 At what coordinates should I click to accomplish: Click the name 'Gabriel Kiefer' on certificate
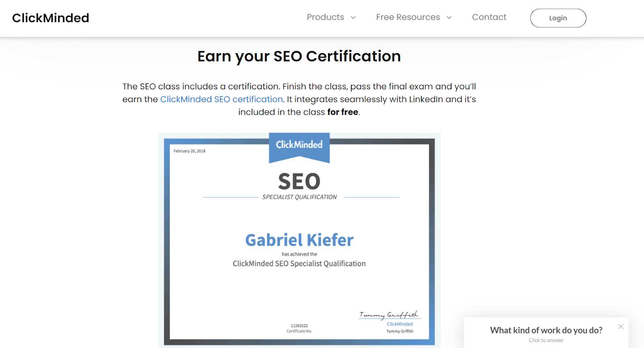(299, 240)
